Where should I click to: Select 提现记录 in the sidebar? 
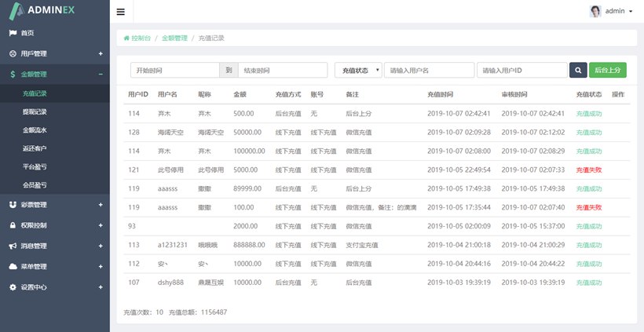[35, 111]
